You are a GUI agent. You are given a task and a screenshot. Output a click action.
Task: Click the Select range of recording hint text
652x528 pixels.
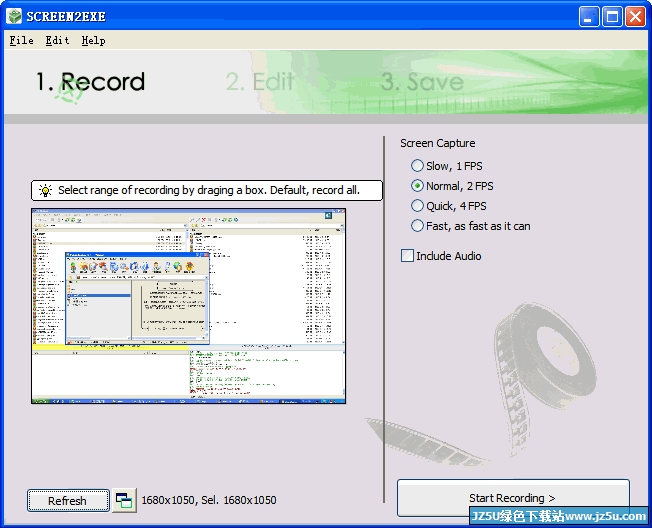pyautogui.click(x=209, y=190)
